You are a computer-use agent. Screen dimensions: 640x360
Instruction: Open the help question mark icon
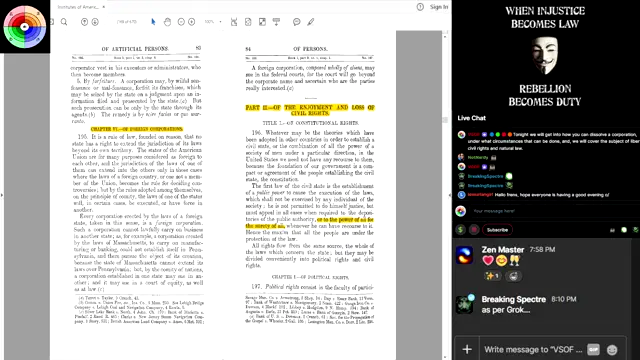420,7
